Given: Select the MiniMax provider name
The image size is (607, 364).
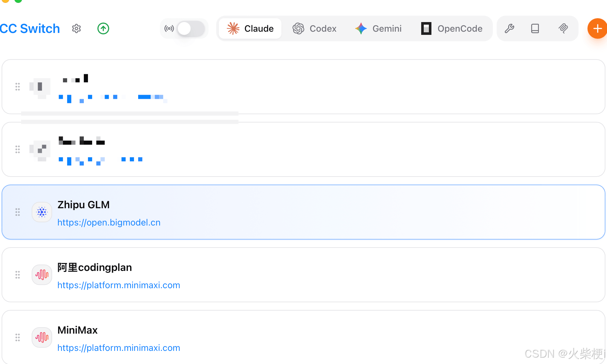Looking at the screenshot, I should (x=77, y=330).
